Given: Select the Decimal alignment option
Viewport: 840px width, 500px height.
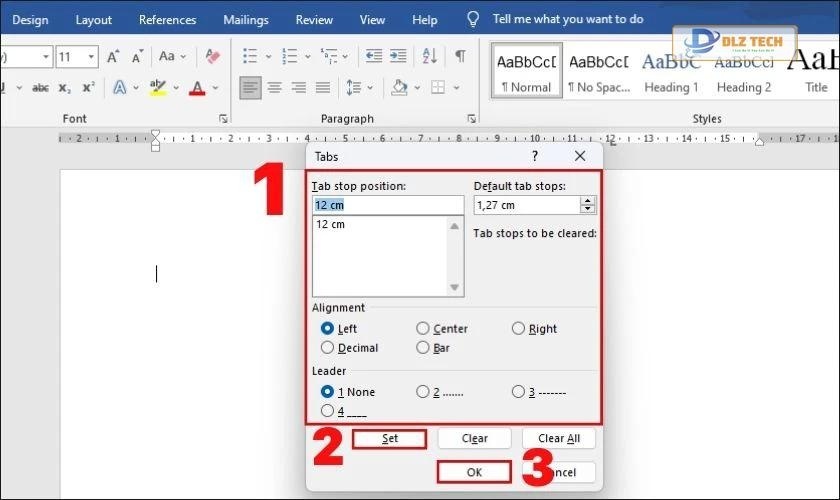Looking at the screenshot, I should click(327, 348).
